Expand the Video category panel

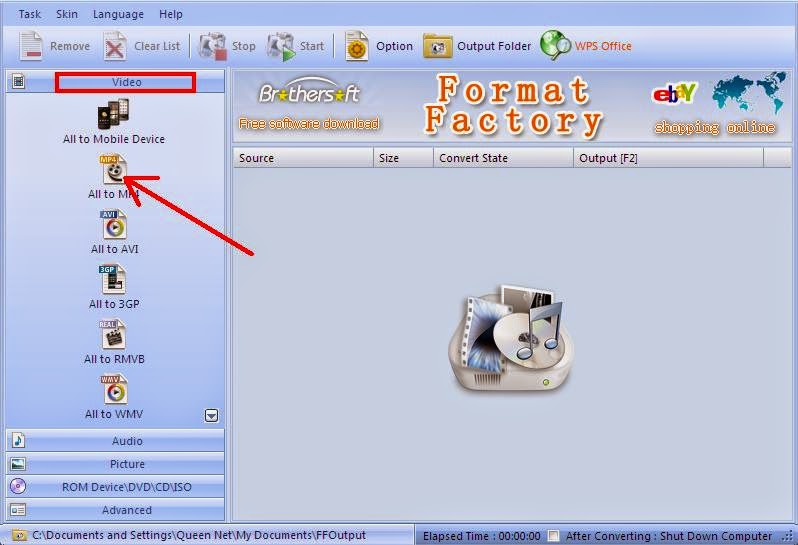pos(115,81)
